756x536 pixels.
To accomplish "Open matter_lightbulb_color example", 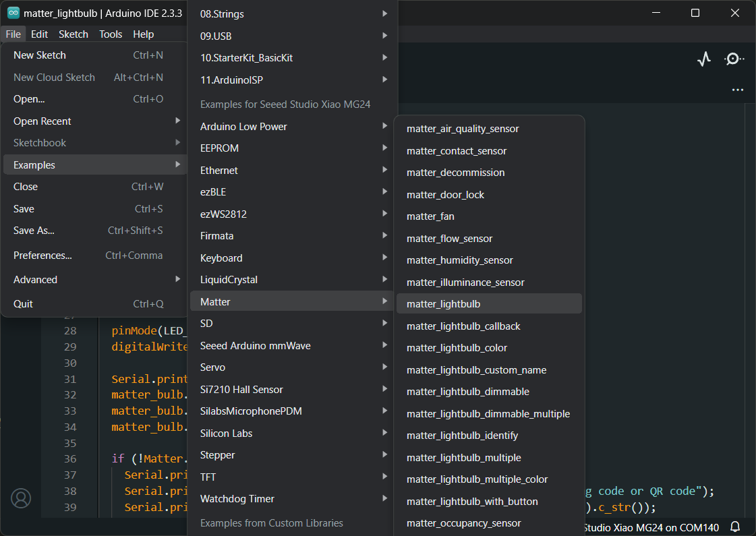I will tap(489, 348).
